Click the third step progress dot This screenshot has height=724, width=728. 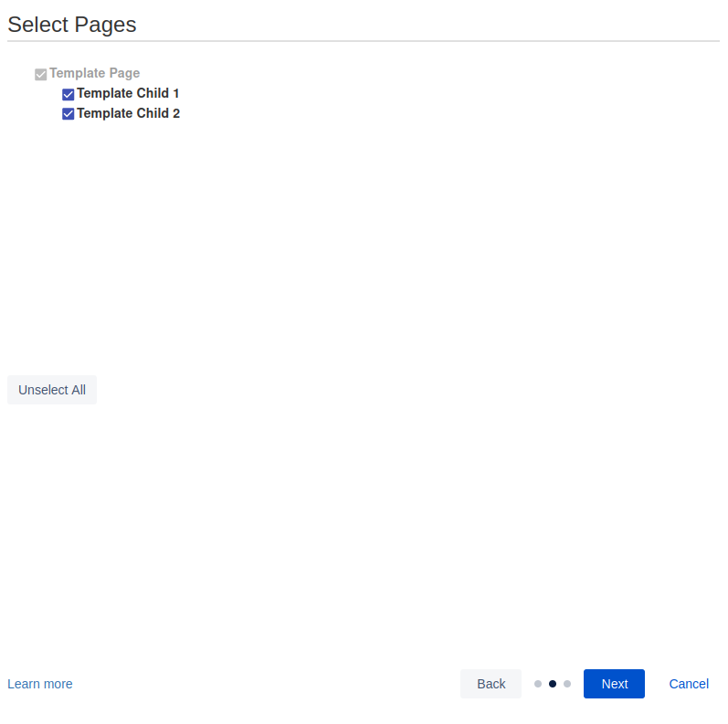567,684
